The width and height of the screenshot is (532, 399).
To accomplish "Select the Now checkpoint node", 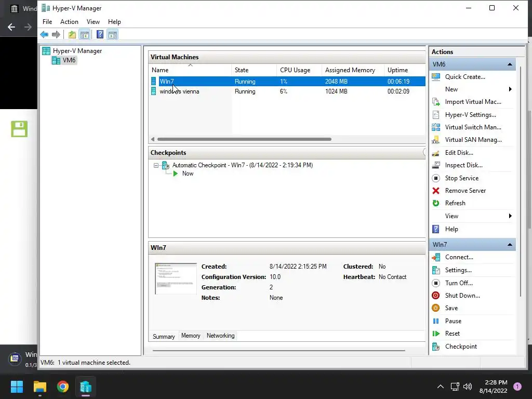I will (x=188, y=174).
